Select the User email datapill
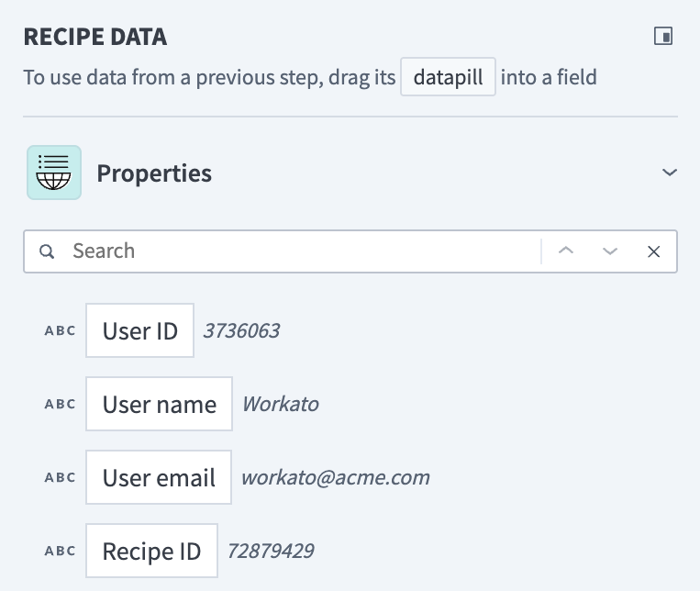 [x=159, y=477]
